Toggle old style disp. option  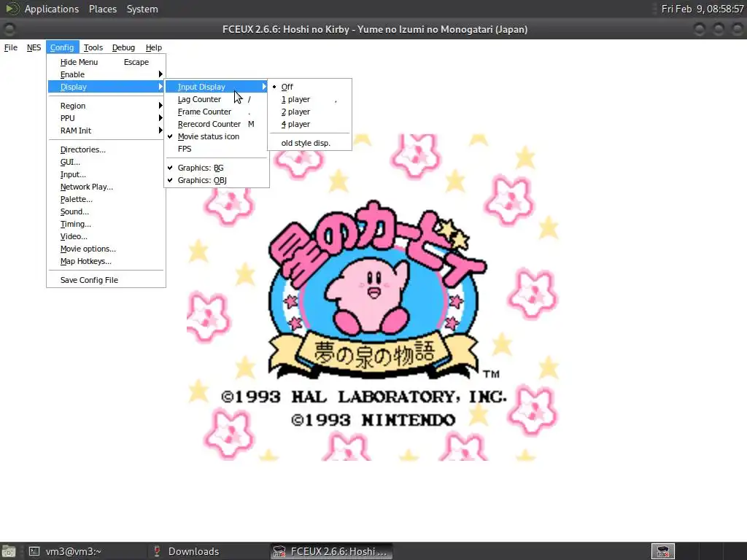coord(309,143)
